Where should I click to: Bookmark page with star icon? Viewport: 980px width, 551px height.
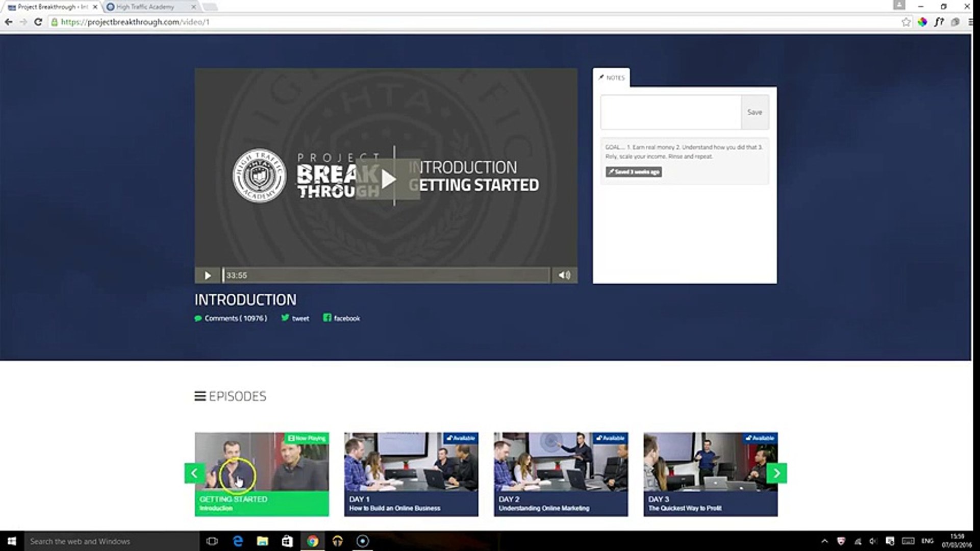906,22
